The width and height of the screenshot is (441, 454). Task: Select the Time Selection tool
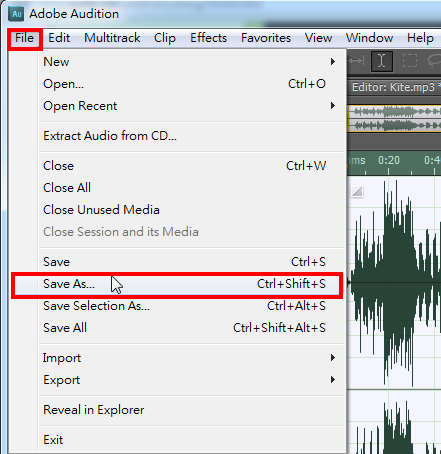click(382, 61)
